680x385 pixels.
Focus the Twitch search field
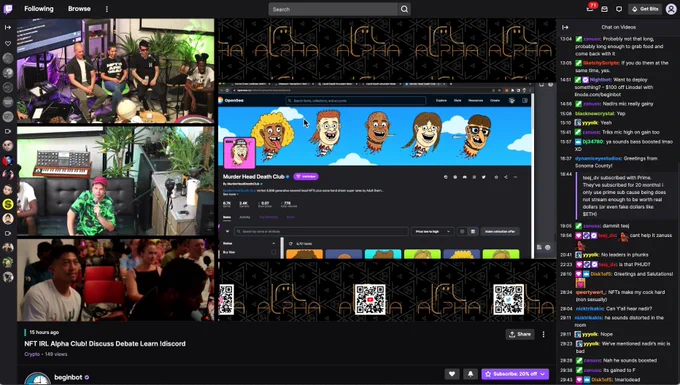[333, 9]
